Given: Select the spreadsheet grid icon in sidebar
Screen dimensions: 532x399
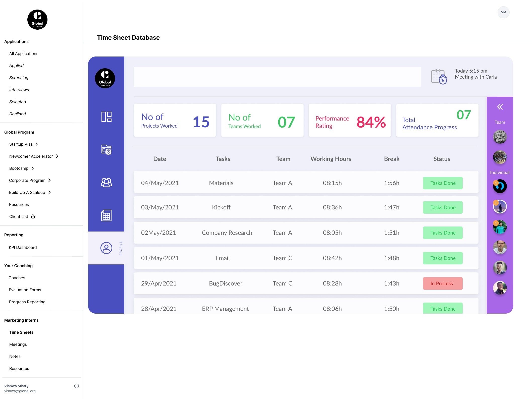Looking at the screenshot, I should click(x=106, y=215).
